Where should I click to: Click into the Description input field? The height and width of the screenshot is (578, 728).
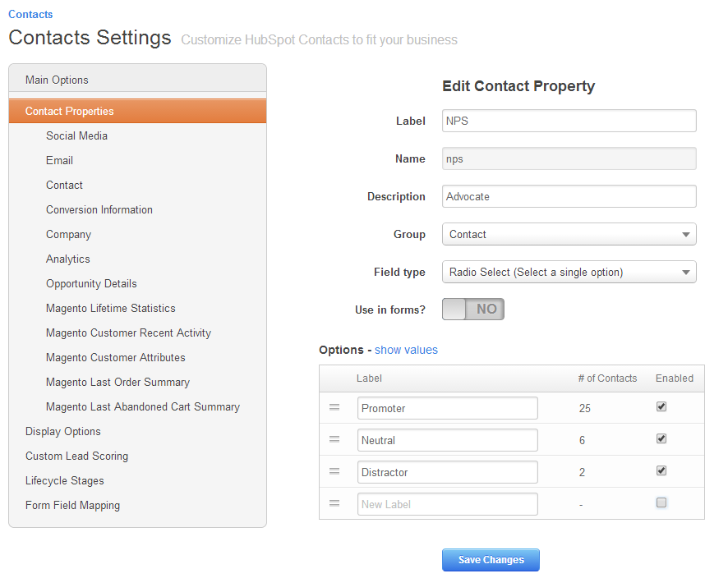click(569, 197)
